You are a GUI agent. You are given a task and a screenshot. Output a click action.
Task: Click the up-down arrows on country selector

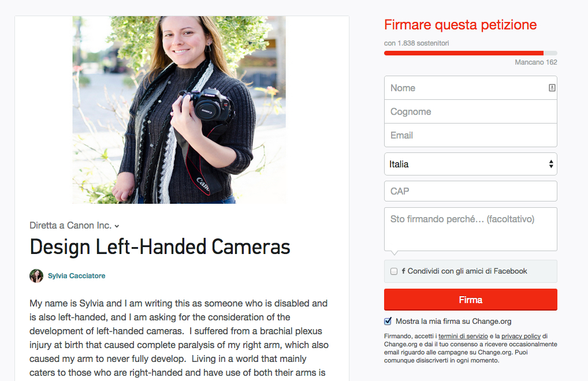click(550, 164)
